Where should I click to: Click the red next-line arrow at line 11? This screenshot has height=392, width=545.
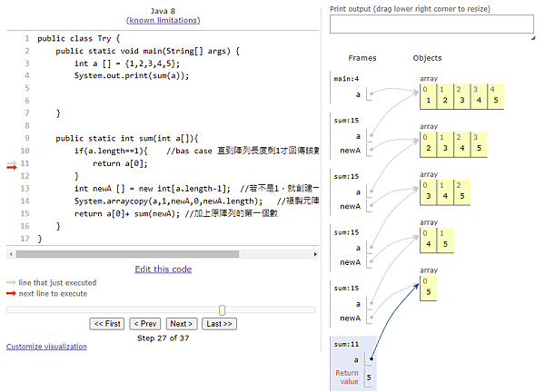(12, 167)
